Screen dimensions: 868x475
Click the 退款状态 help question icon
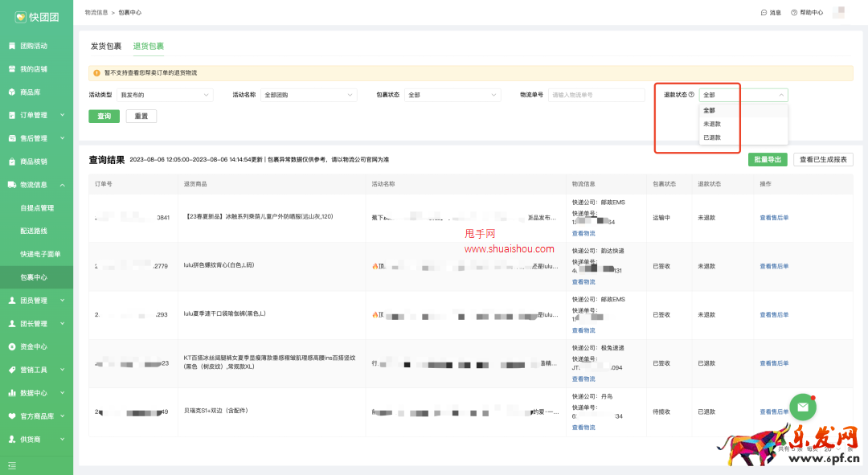[x=691, y=95]
